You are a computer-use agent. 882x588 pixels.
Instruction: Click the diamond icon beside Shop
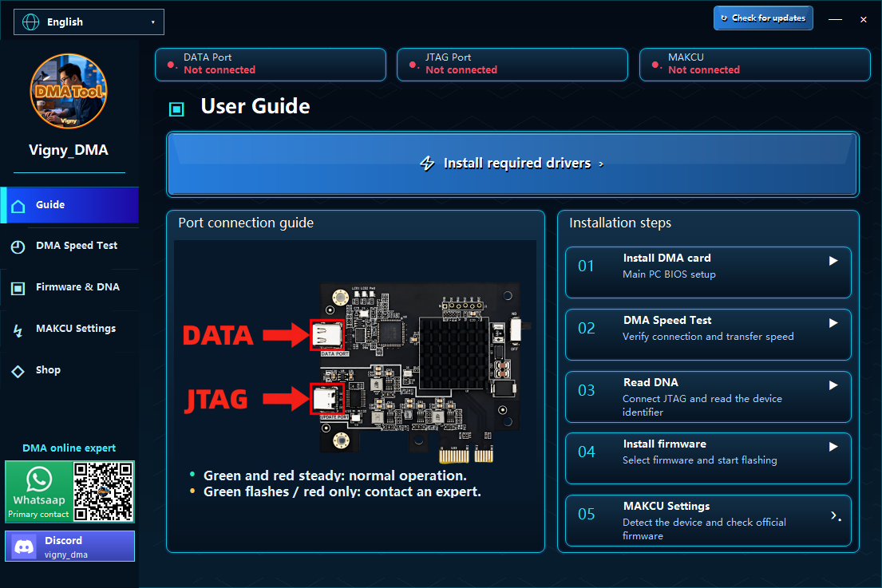pos(18,372)
